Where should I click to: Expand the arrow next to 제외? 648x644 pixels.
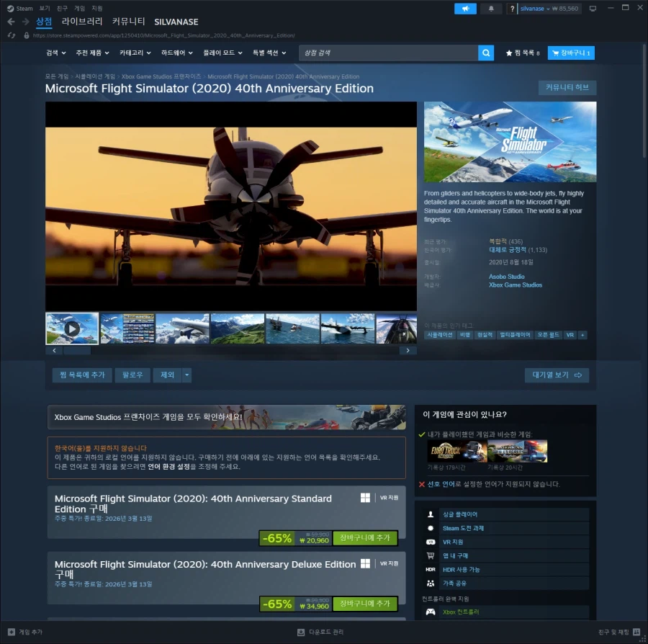coord(187,375)
